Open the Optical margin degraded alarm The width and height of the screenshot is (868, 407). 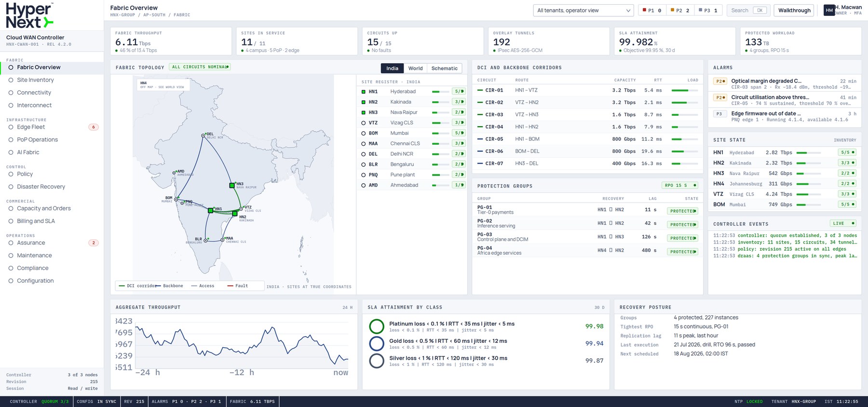pos(785,84)
